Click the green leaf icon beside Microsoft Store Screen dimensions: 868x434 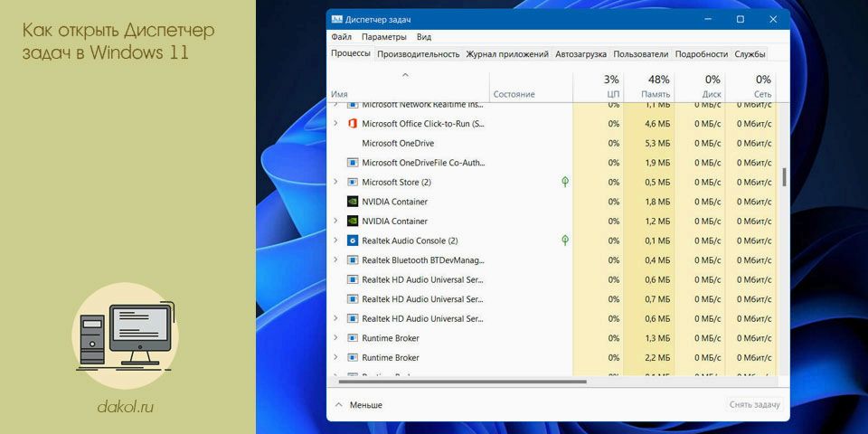pyautogui.click(x=564, y=182)
